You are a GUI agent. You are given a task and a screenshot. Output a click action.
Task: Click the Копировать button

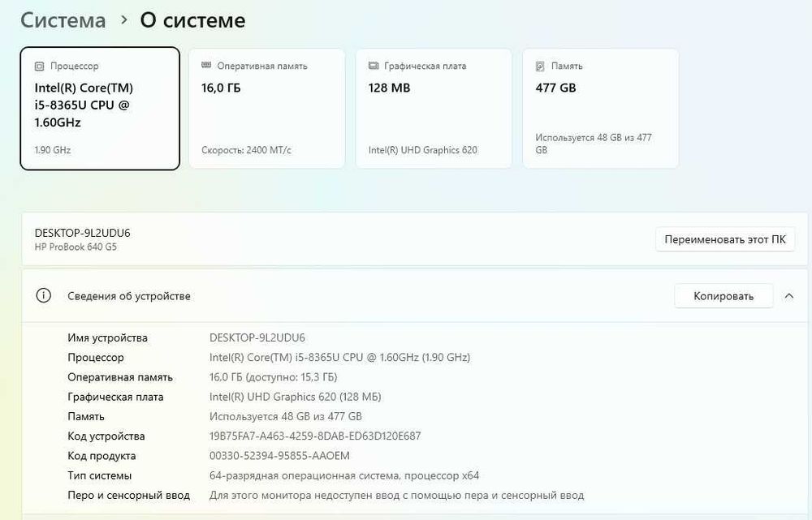coord(723,296)
